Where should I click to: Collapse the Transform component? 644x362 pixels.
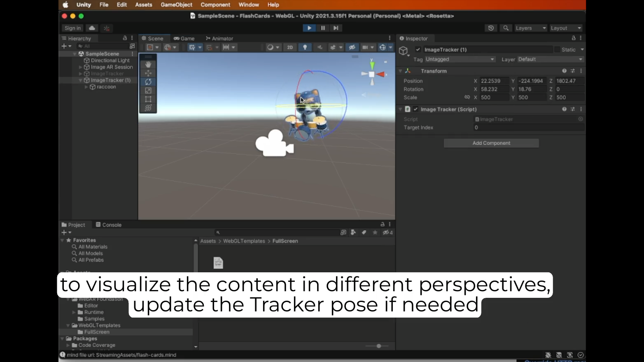400,71
